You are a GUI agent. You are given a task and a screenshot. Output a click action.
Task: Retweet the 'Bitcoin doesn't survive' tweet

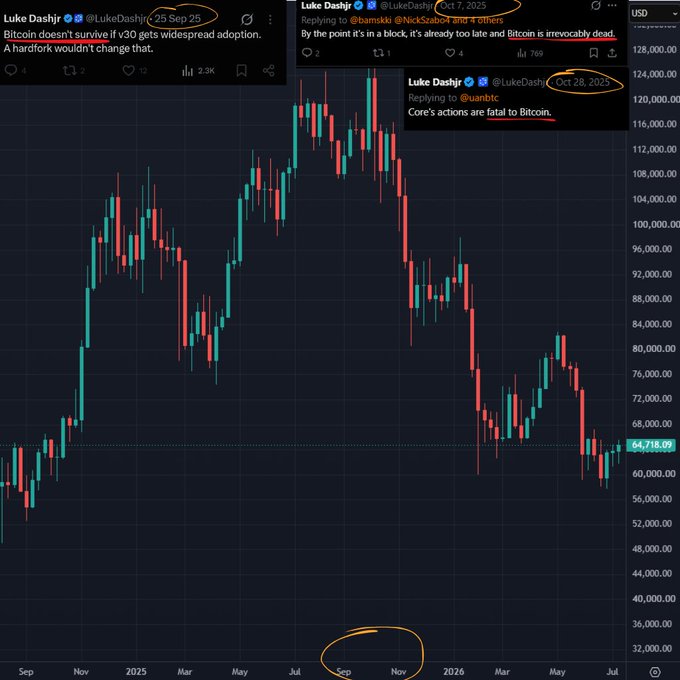click(x=69, y=70)
